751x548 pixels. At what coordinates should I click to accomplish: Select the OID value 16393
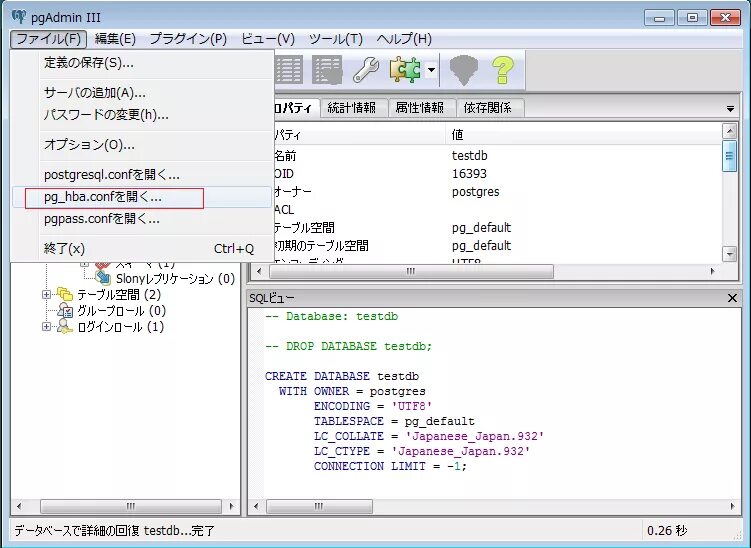[x=469, y=173]
